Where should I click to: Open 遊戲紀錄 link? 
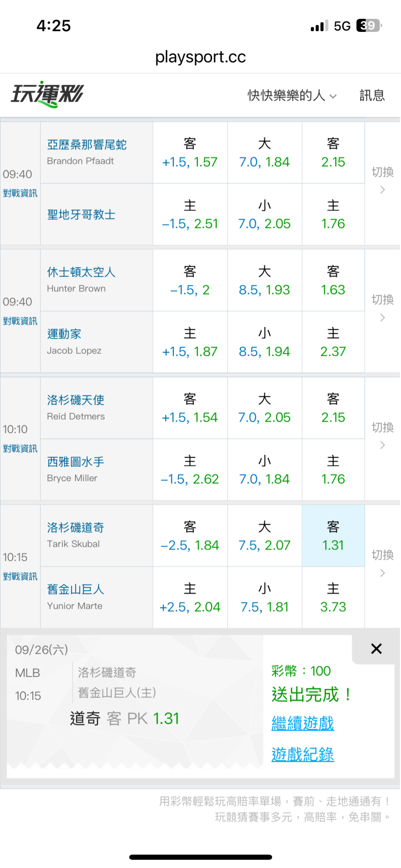(303, 754)
